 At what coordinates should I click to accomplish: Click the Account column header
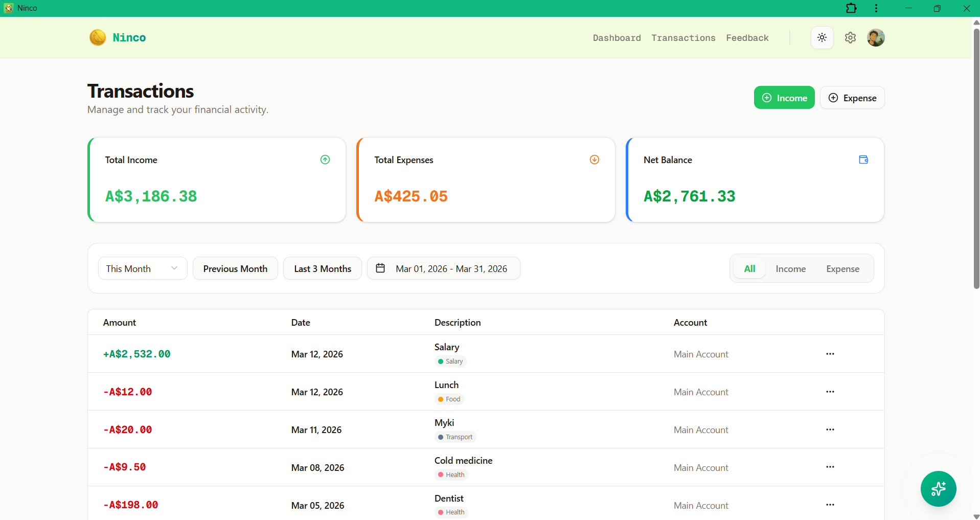tap(690, 323)
